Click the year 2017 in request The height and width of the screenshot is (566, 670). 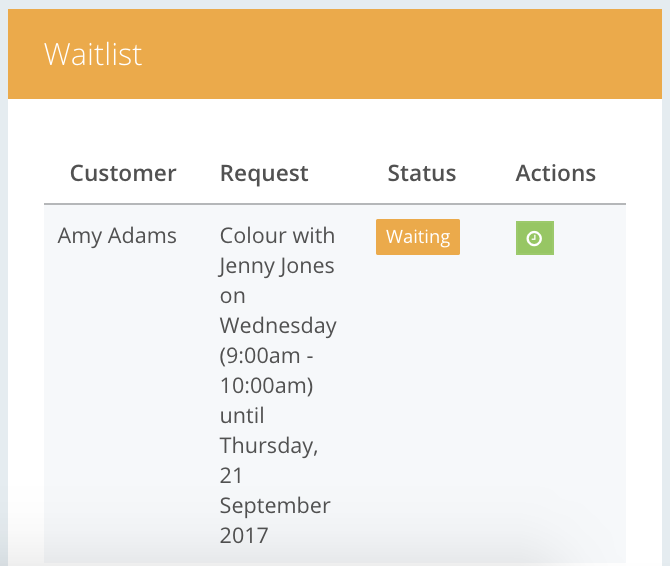244,535
